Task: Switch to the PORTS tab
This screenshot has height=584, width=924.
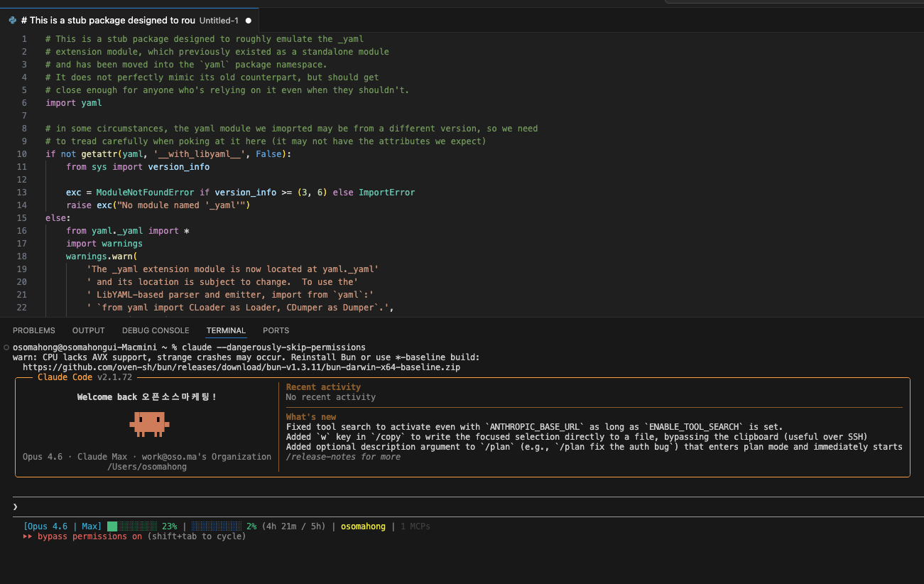Action: 276,330
